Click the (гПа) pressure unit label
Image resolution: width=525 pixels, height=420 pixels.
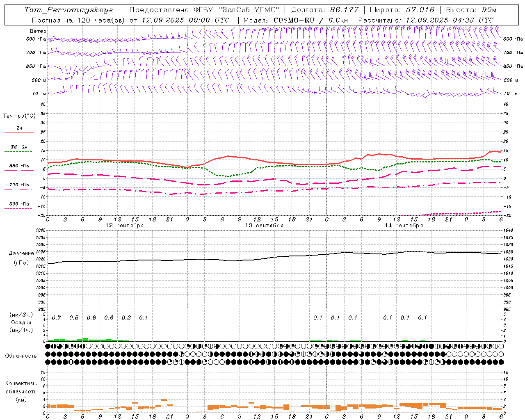click(x=21, y=263)
